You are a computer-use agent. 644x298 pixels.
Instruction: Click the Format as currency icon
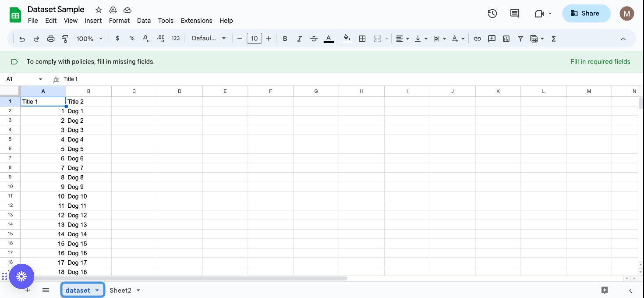[x=117, y=39]
